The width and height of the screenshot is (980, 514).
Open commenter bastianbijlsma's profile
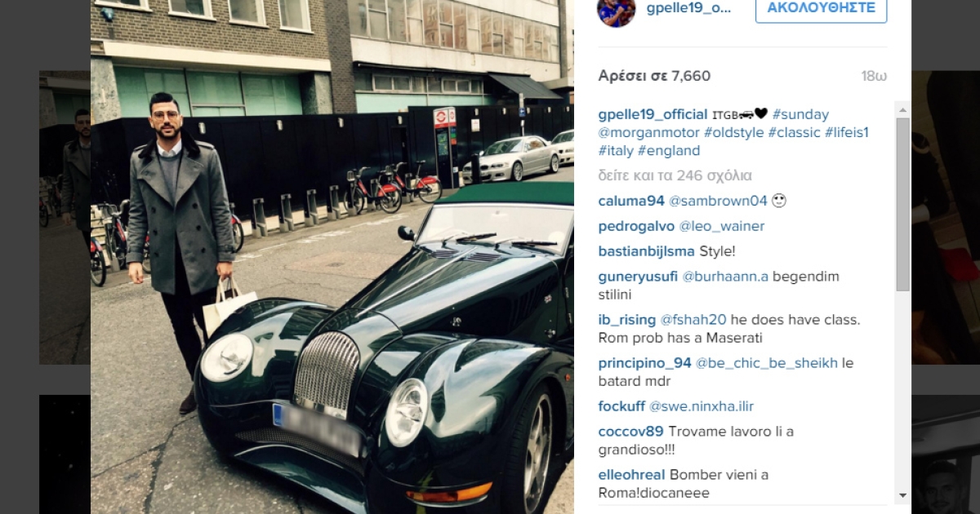(646, 251)
